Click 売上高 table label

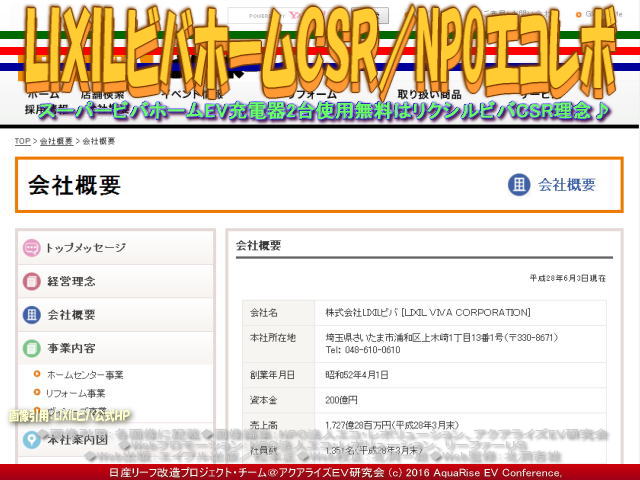pyautogui.click(x=263, y=425)
